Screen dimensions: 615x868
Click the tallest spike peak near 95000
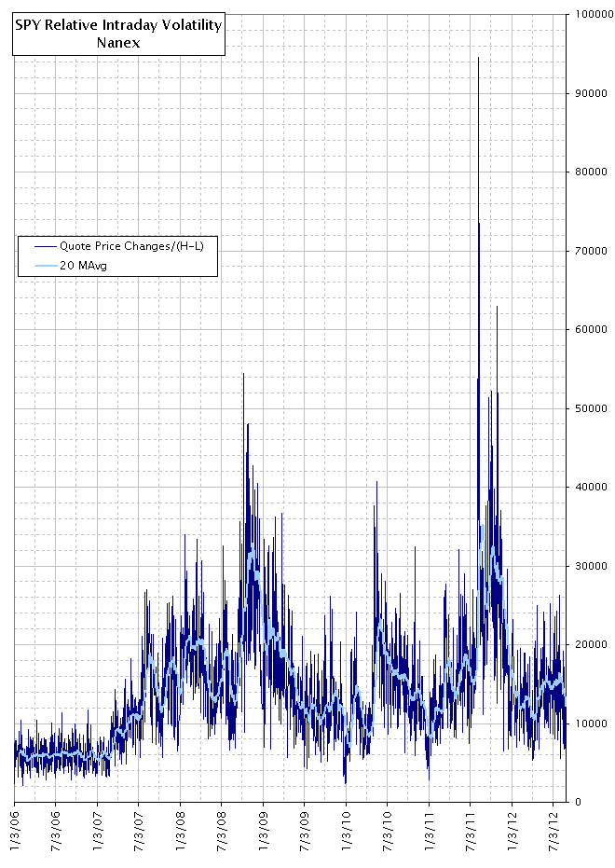pos(478,58)
